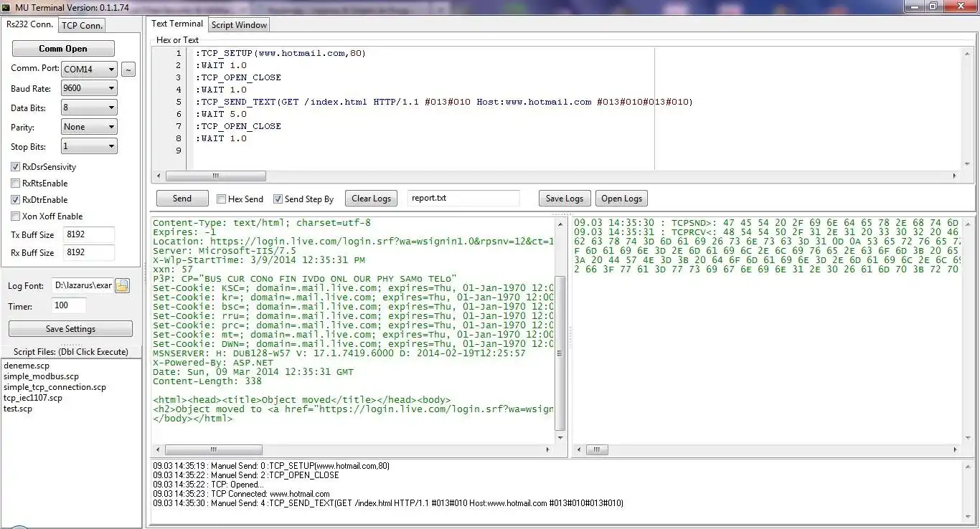The image size is (980, 529).
Task: Switch to the Rs232 Conn. tab
Action: pyautogui.click(x=29, y=24)
